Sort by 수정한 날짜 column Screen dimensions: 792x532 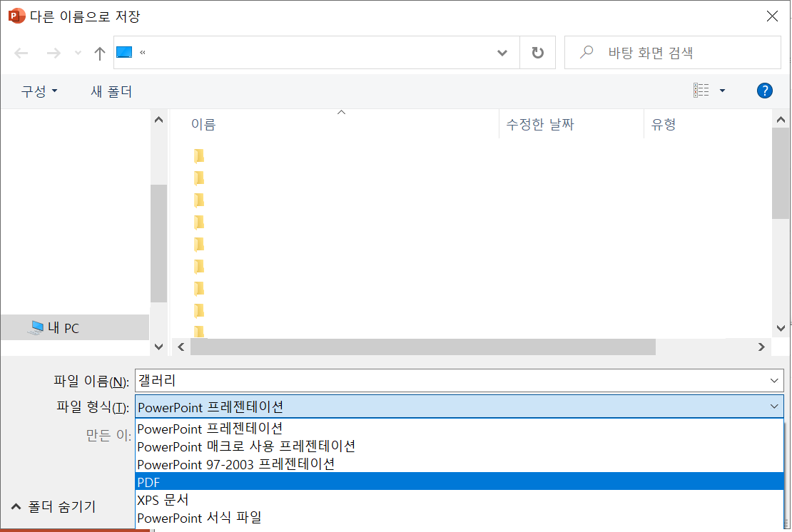coord(540,124)
